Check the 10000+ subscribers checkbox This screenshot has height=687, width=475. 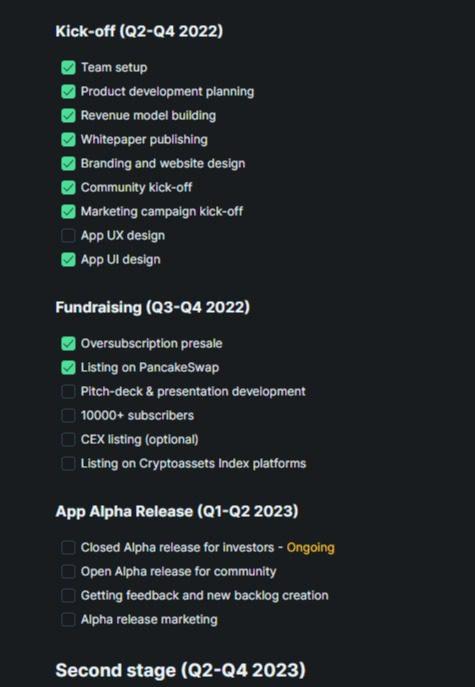(x=68, y=415)
